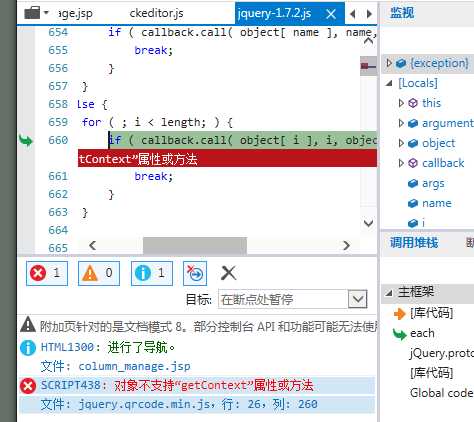The width and height of the screenshot is (474, 422).
Task: Select the SCRIPT438 error message
Action: click(197, 386)
